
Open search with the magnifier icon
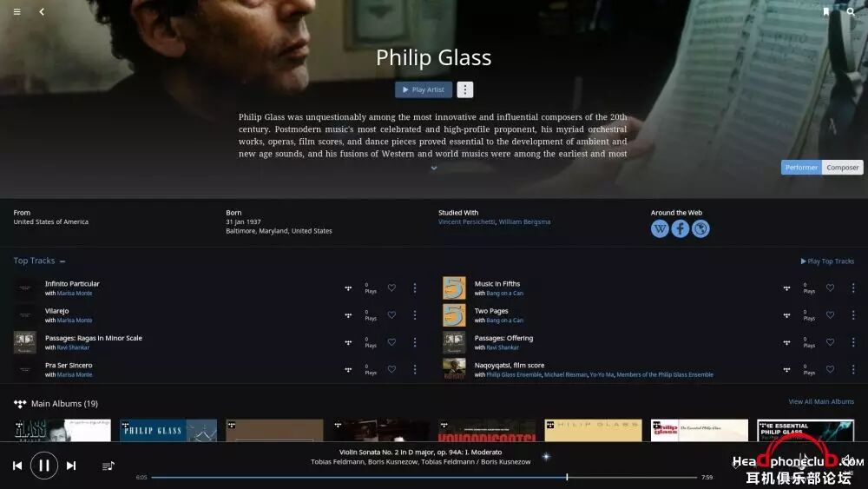click(851, 11)
